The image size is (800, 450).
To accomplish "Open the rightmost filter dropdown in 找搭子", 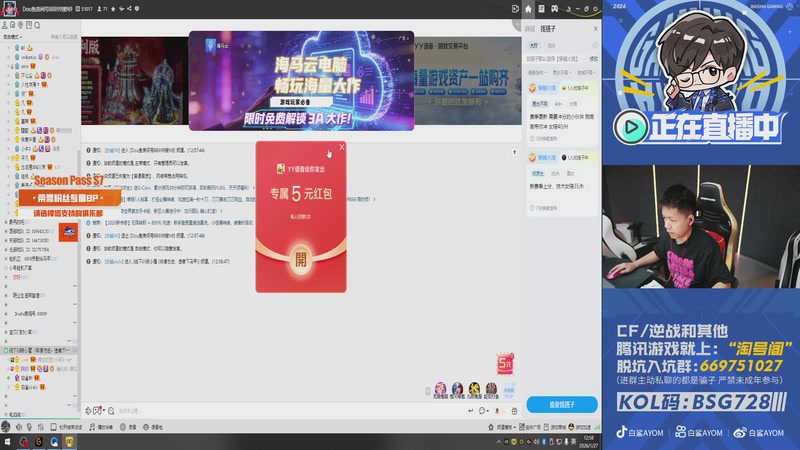I will point(586,72).
